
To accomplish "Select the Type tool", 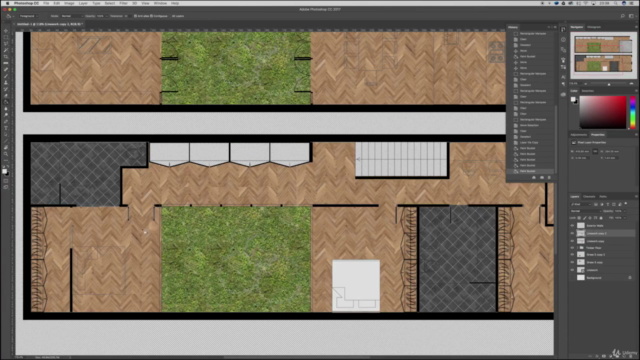I will coord(6,128).
